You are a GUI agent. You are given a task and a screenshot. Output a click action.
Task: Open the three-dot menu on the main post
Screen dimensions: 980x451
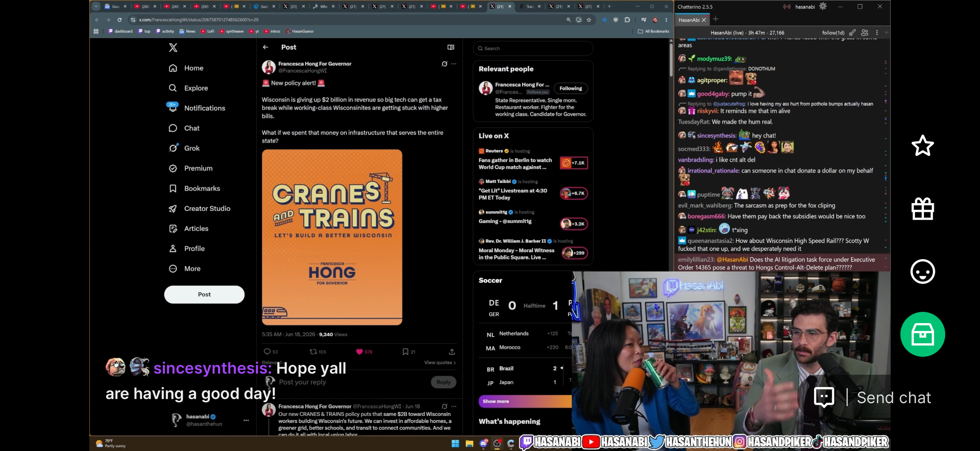[x=454, y=64]
